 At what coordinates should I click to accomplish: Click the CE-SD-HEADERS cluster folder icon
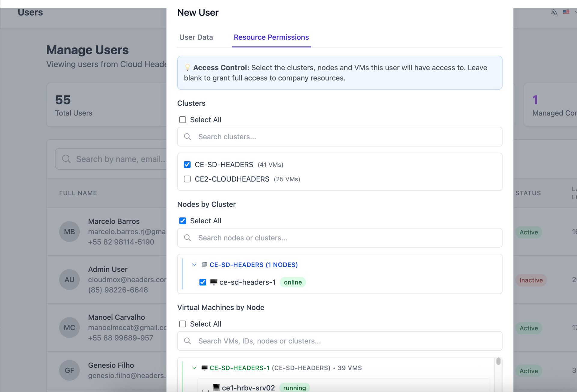204,265
